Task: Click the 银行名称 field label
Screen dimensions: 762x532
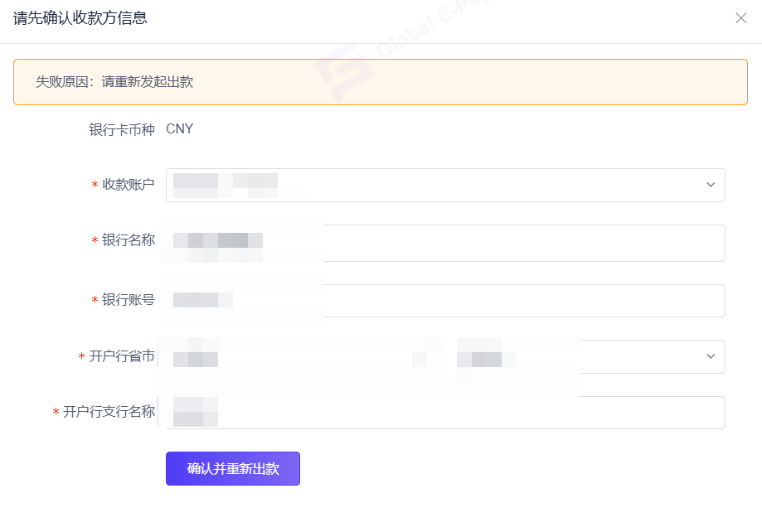Action: click(x=129, y=240)
